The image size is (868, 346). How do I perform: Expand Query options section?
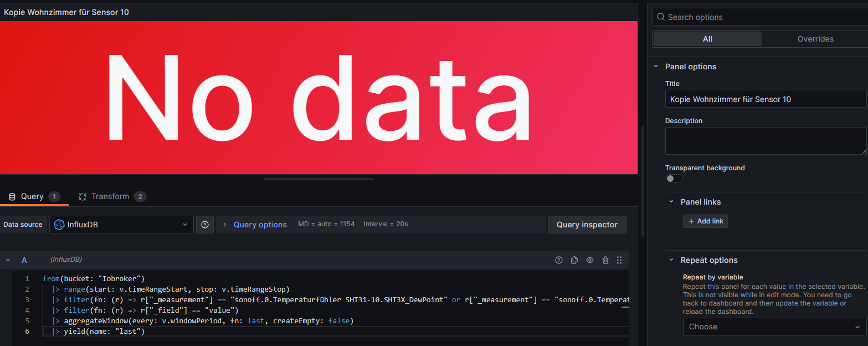(x=260, y=225)
